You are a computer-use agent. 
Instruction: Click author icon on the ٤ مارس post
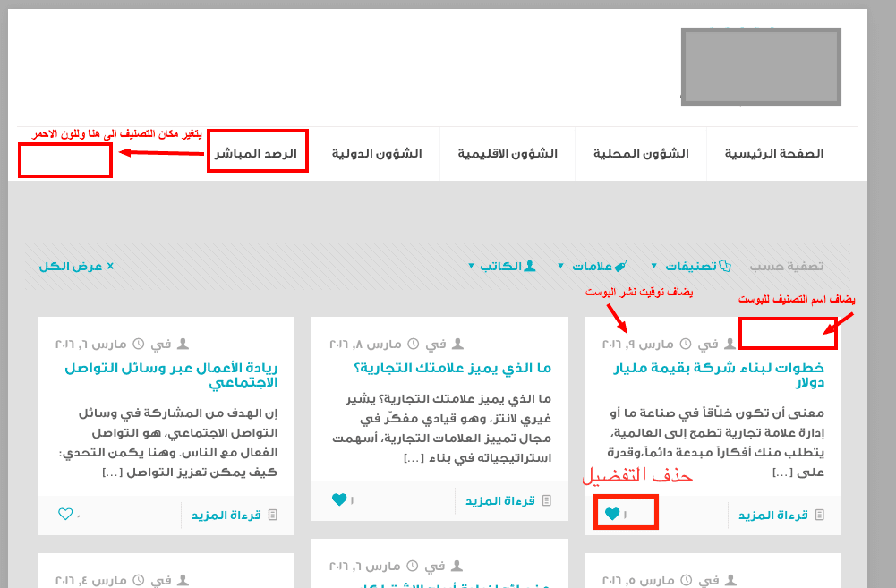pyautogui.click(x=183, y=580)
